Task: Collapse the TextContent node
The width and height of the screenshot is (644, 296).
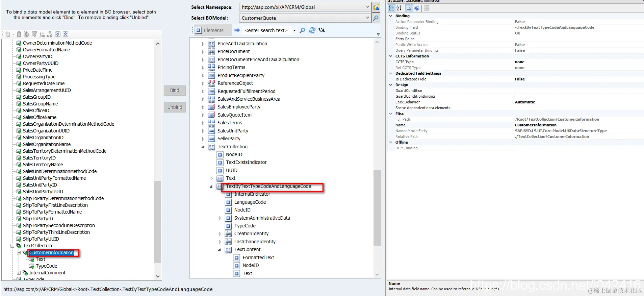Action: (220, 250)
